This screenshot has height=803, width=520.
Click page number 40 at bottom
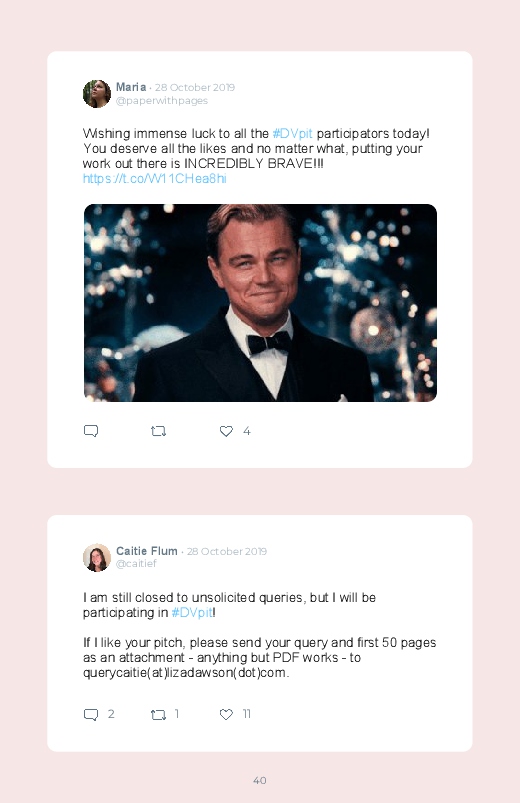(260, 780)
